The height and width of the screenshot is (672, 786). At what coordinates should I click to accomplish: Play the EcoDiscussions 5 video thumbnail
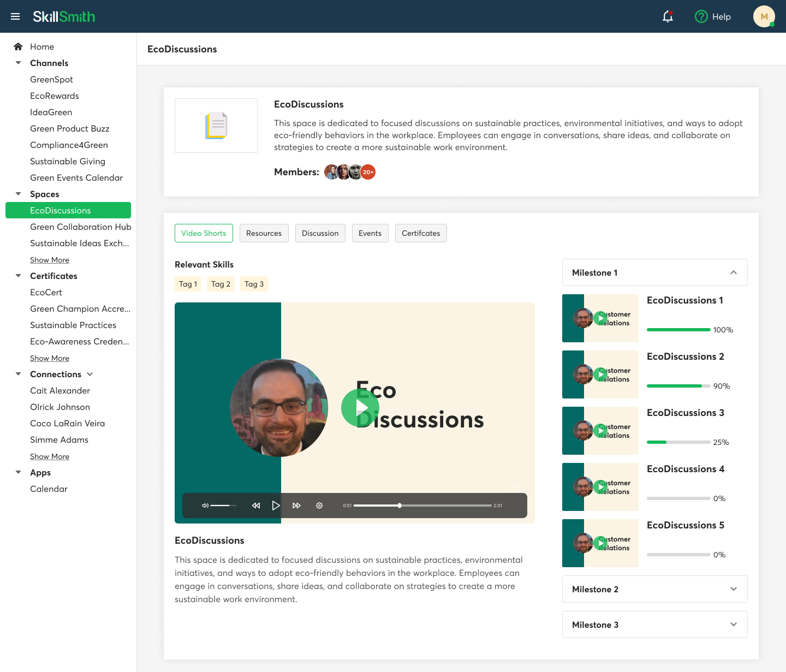point(600,543)
